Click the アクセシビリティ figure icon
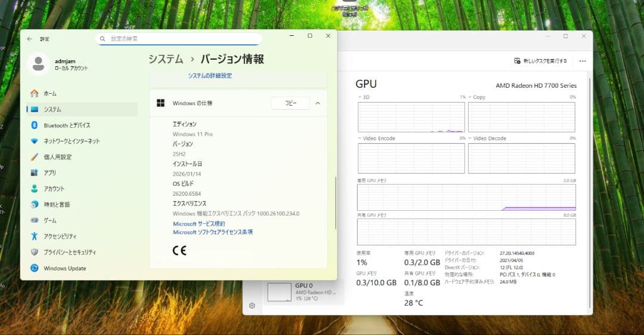 point(35,236)
